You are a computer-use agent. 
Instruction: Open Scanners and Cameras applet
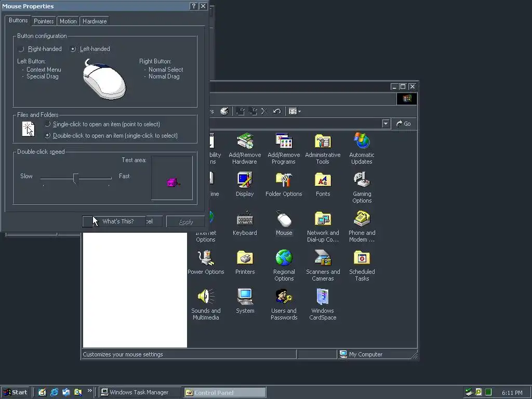point(323,265)
